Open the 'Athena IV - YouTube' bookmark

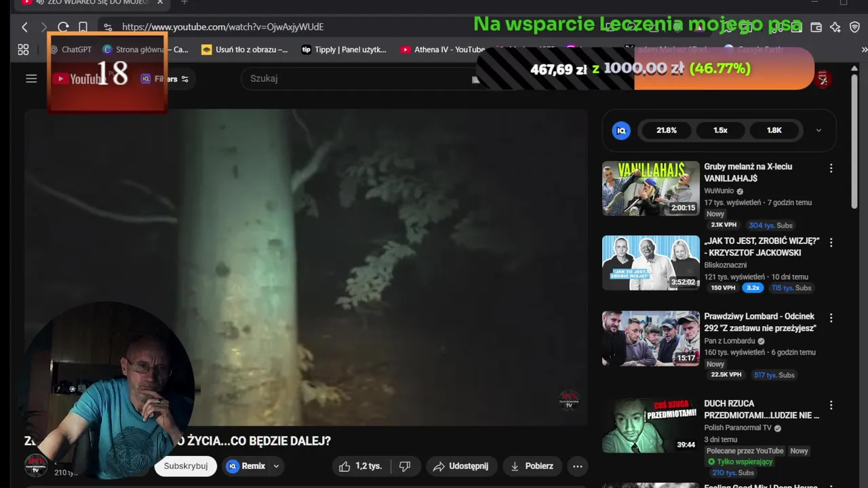click(443, 49)
